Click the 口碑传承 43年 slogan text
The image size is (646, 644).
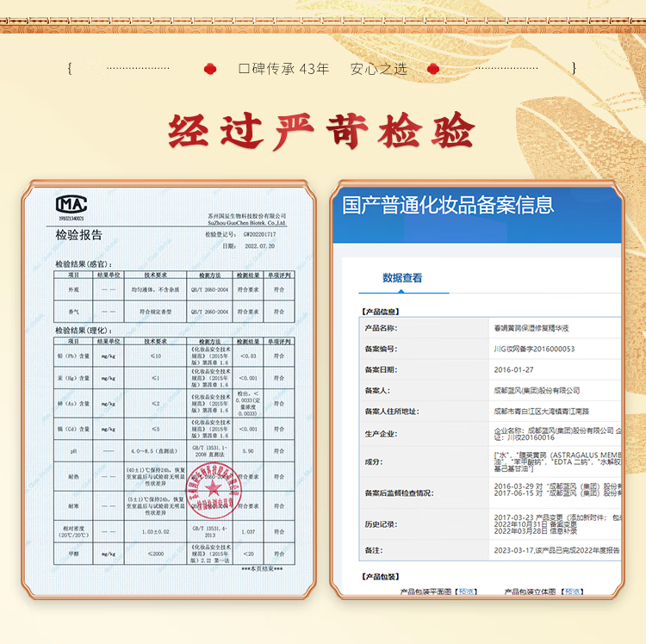coord(283,69)
